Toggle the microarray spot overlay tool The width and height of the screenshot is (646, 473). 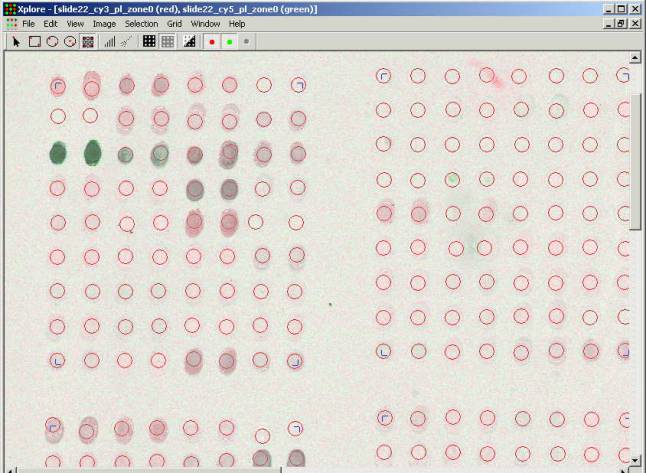click(88, 42)
